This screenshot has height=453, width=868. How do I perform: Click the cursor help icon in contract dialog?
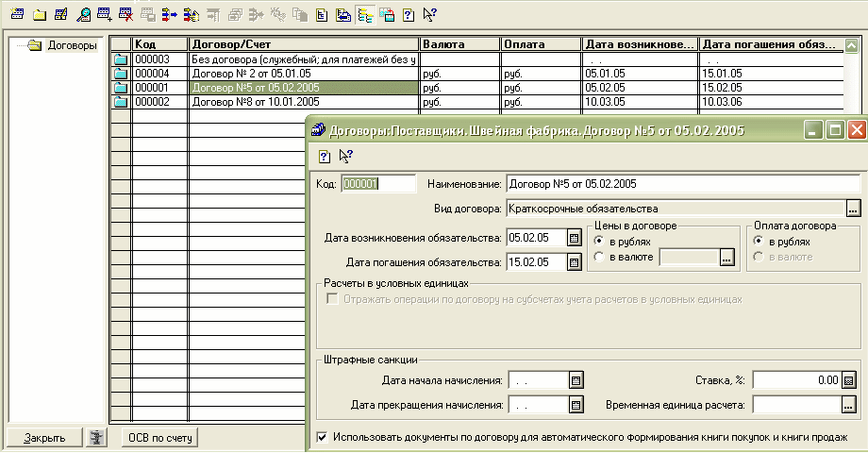[x=345, y=157]
